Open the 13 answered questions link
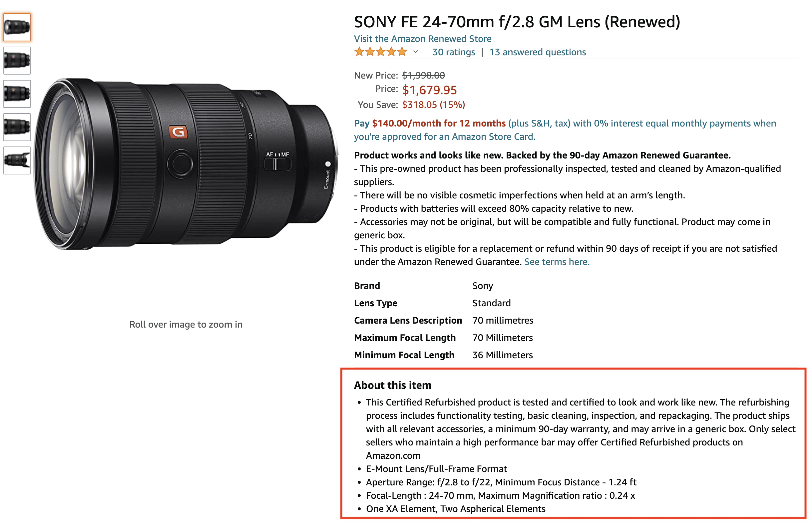The width and height of the screenshot is (812, 530). tap(538, 52)
